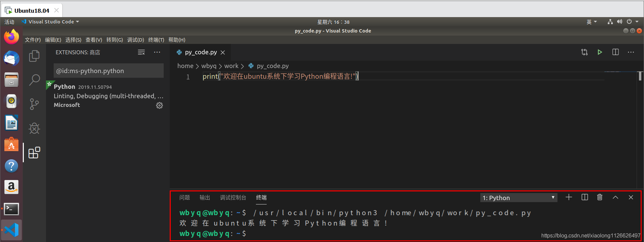Screen dimensions: 644x242
Task: Clear extensions search results icon
Action: click(142, 52)
